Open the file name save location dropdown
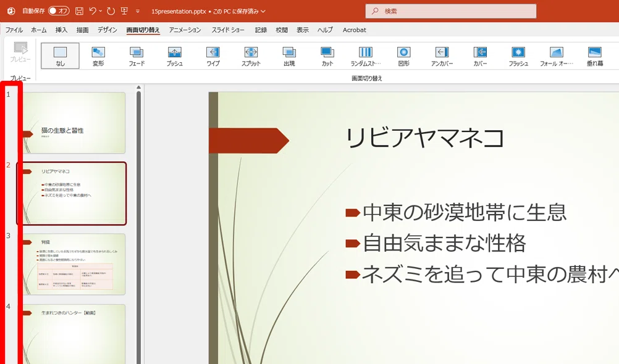This screenshot has width=619, height=364. [263, 12]
